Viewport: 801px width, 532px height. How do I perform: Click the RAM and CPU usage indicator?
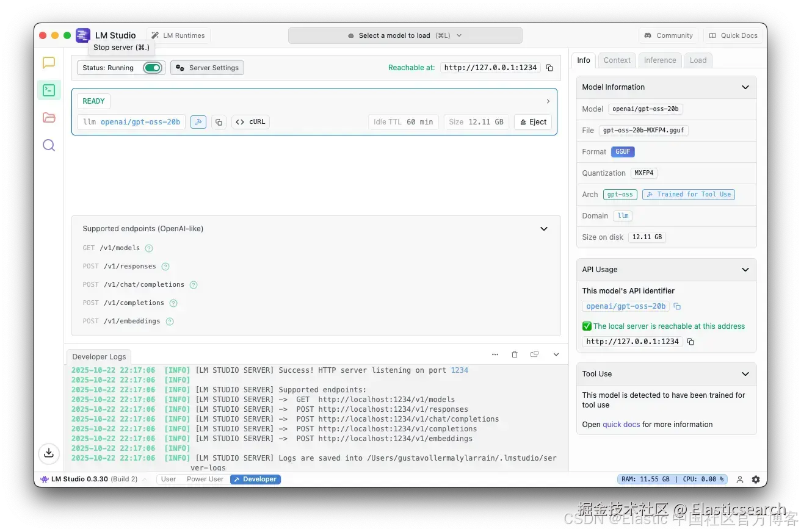[x=672, y=480]
